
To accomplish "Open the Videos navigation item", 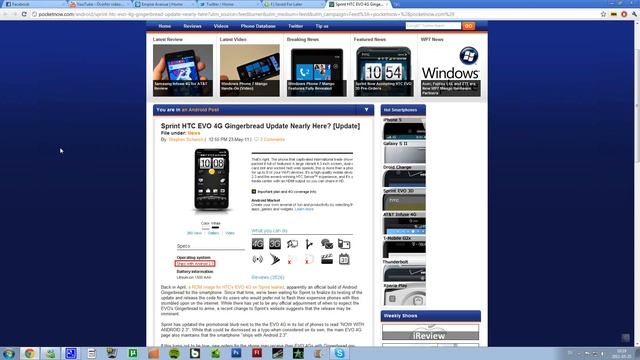I will [x=221, y=26].
